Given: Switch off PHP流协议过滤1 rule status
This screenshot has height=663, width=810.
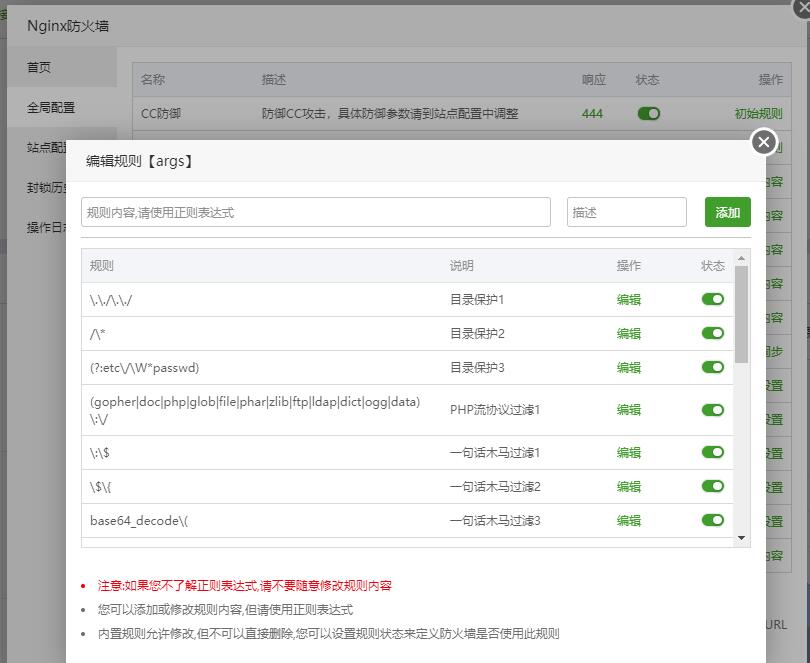Looking at the screenshot, I should coord(712,410).
